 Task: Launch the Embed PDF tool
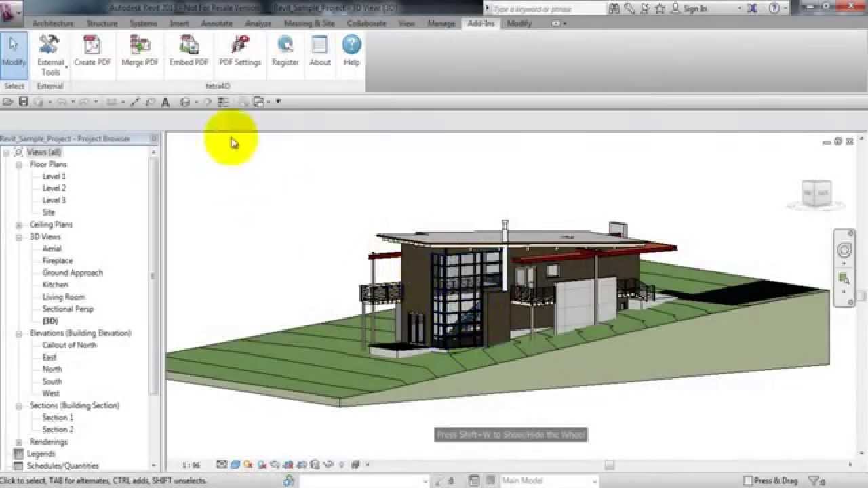point(189,52)
